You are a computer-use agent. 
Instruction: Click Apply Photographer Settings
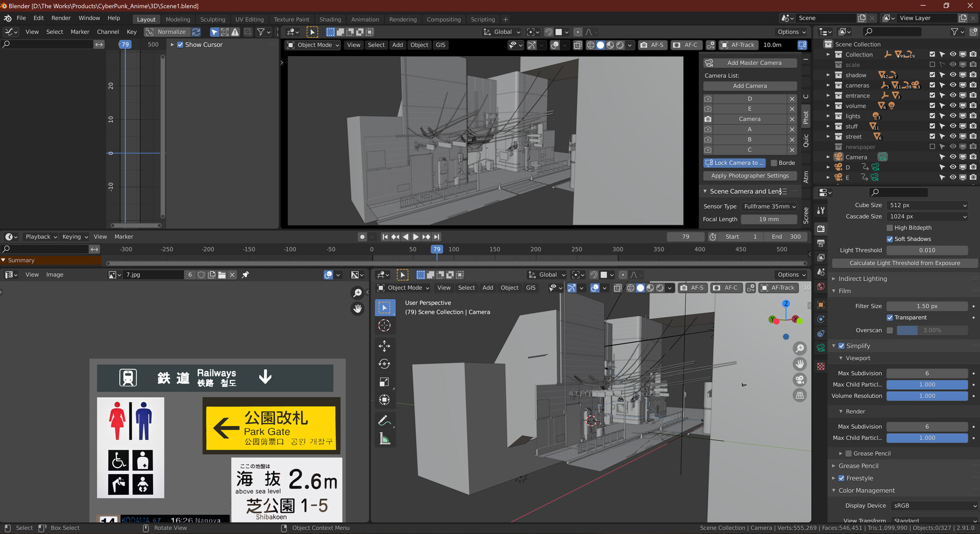(x=750, y=175)
